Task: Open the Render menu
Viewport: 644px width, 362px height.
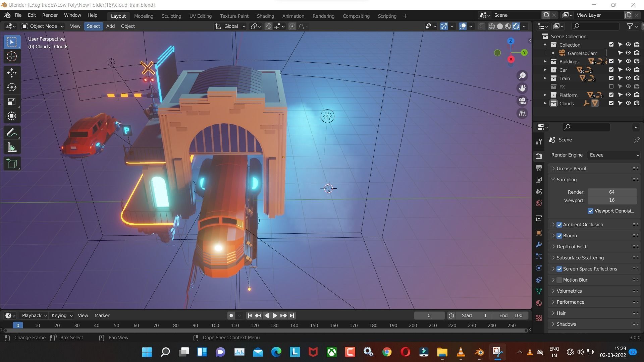Action: (x=50, y=15)
